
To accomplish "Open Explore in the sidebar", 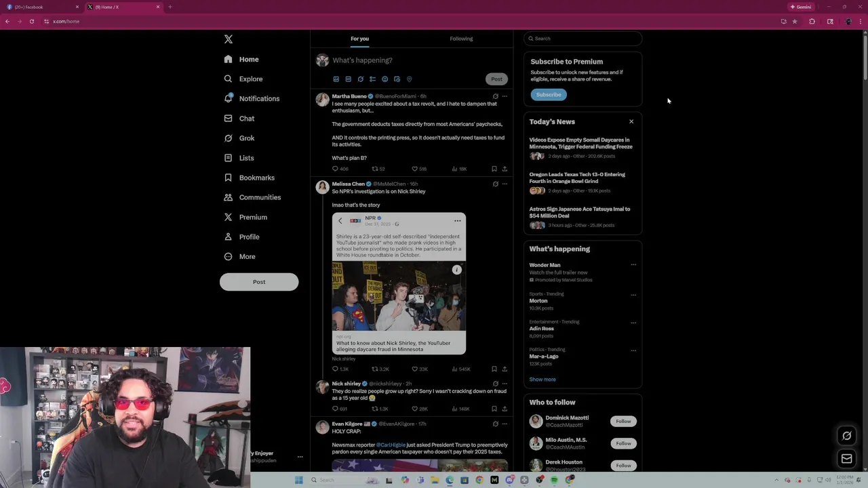I will (243, 79).
